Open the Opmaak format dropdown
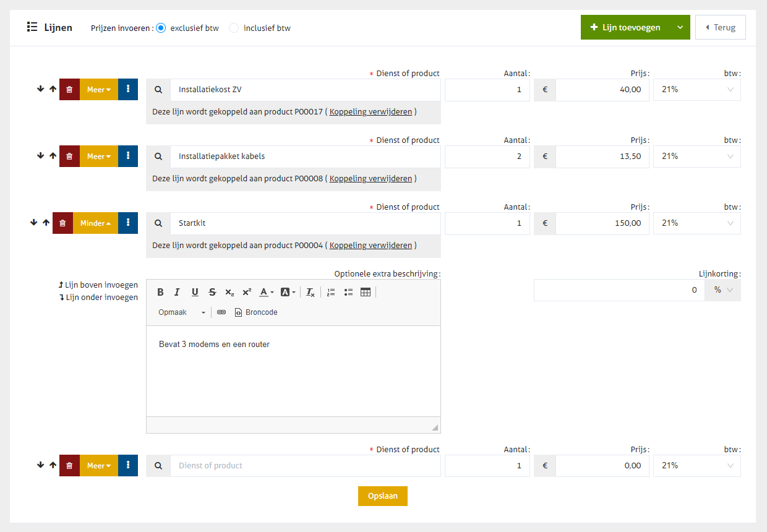The height and width of the screenshot is (532, 767). pos(182,312)
